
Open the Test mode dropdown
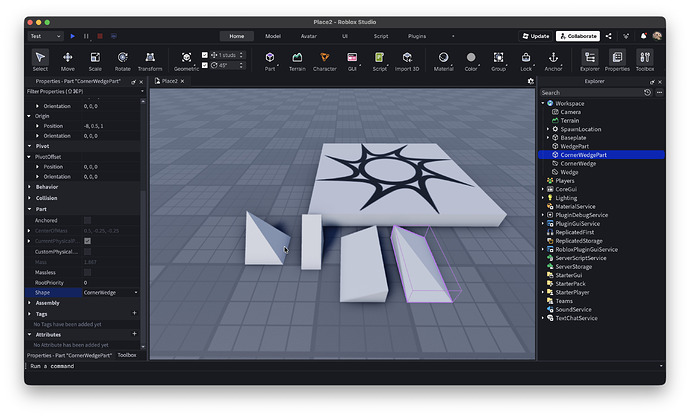point(45,36)
